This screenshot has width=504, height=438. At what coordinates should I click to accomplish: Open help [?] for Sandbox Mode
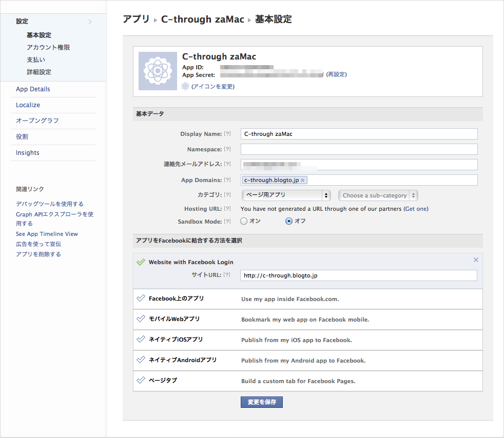pyautogui.click(x=227, y=221)
